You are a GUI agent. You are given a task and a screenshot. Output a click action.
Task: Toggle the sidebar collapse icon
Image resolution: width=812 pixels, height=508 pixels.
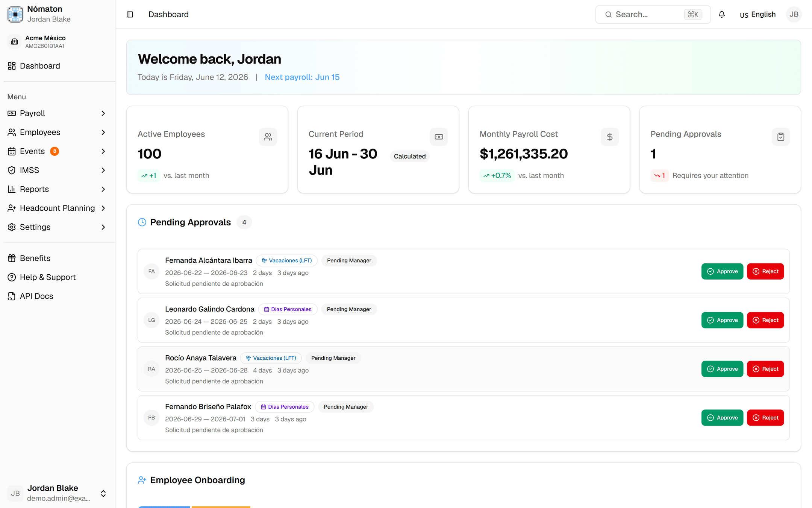click(x=130, y=14)
